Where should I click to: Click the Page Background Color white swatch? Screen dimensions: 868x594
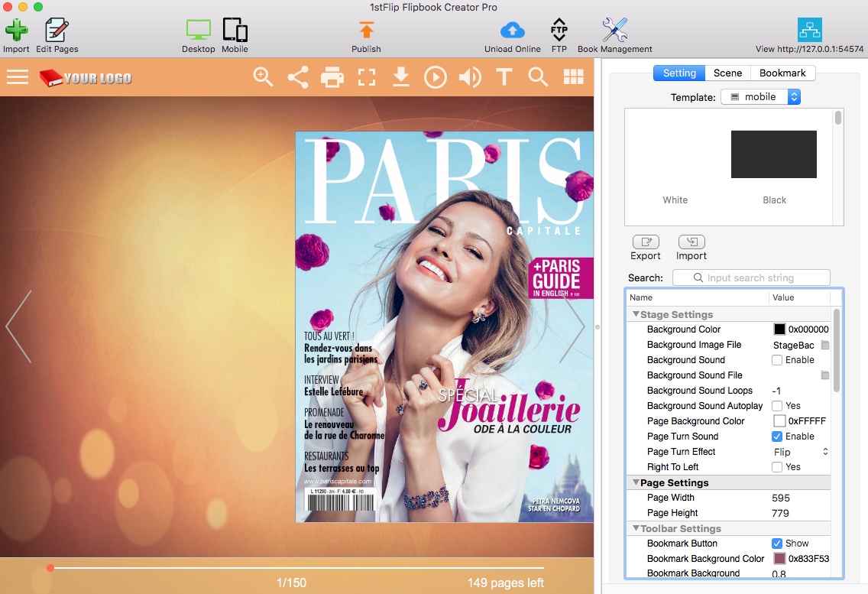(779, 421)
